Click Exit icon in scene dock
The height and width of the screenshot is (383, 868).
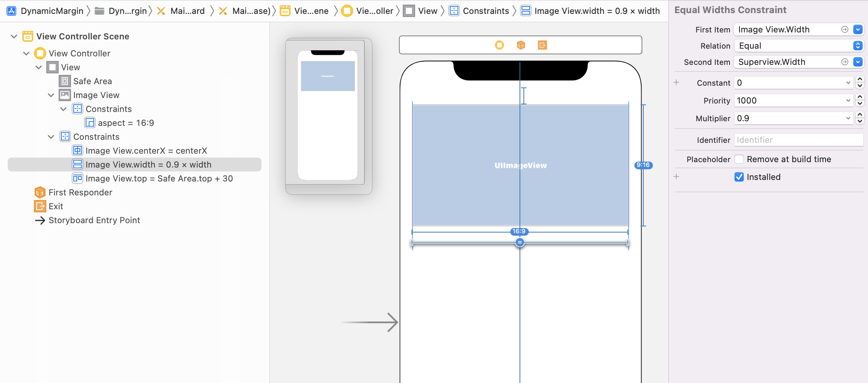542,45
